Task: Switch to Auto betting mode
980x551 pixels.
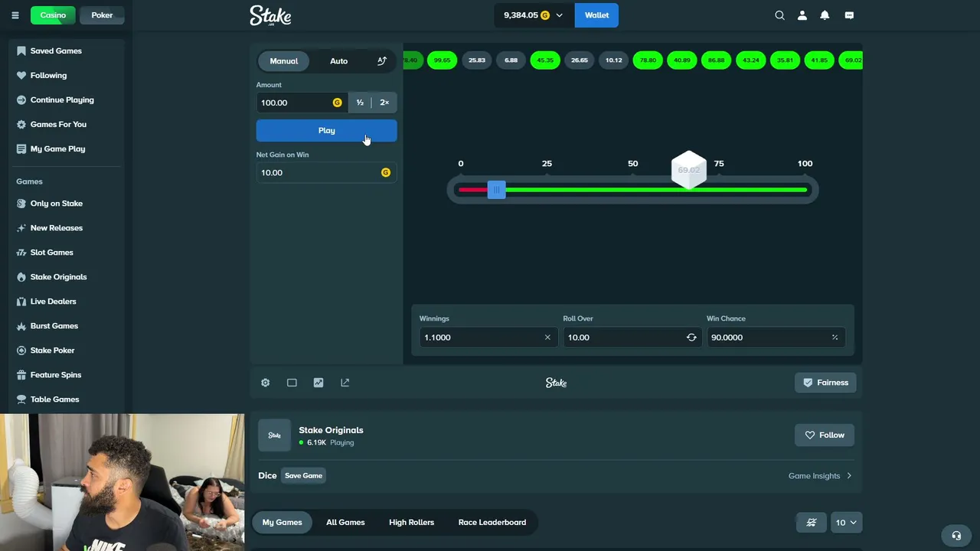Action: pyautogui.click(x=338, y=60)
